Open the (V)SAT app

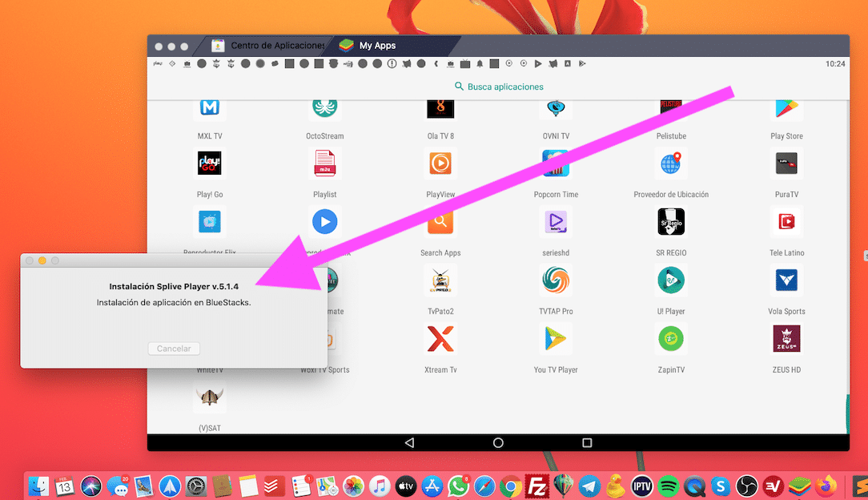209,397
